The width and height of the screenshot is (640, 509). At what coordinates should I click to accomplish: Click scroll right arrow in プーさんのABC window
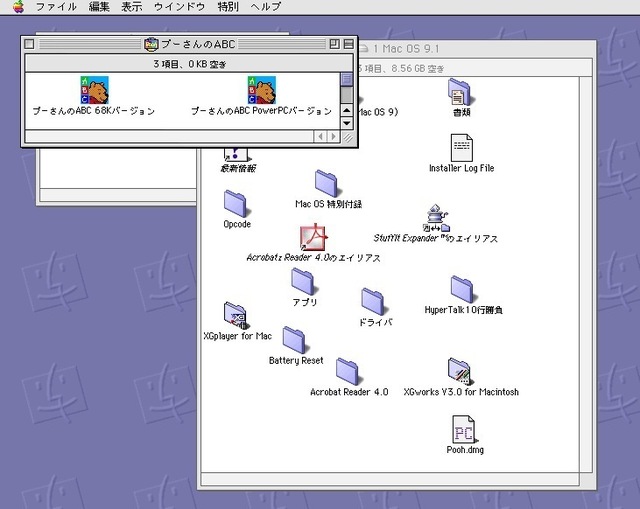click(333, 136)
